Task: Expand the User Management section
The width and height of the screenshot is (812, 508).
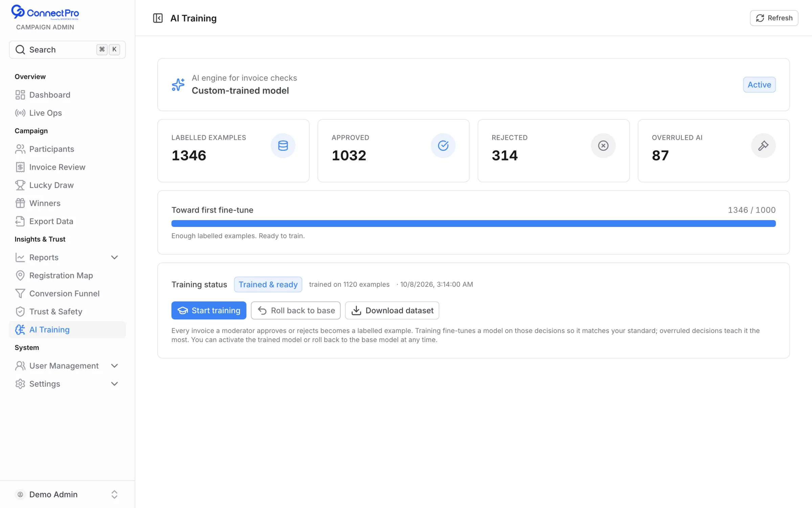Action: coord(67,366)
